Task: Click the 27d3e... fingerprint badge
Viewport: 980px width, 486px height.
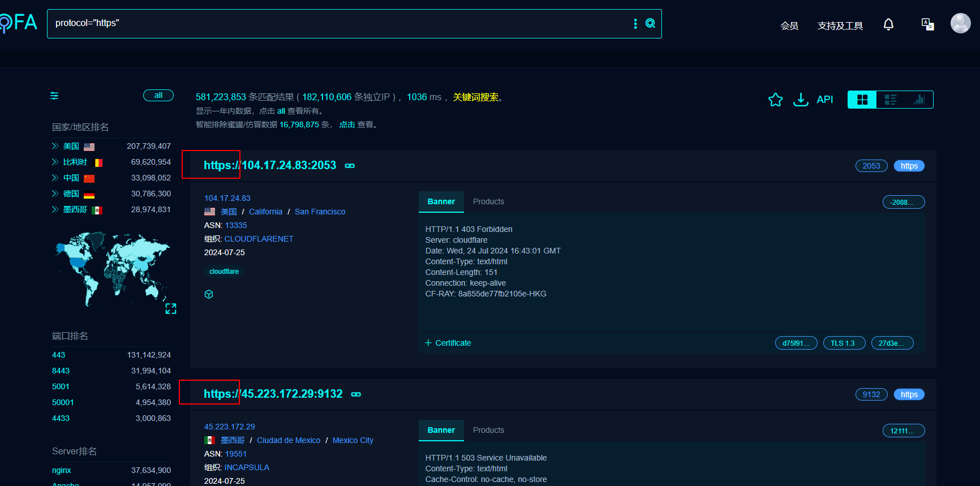Action: [x=892, y=343]
